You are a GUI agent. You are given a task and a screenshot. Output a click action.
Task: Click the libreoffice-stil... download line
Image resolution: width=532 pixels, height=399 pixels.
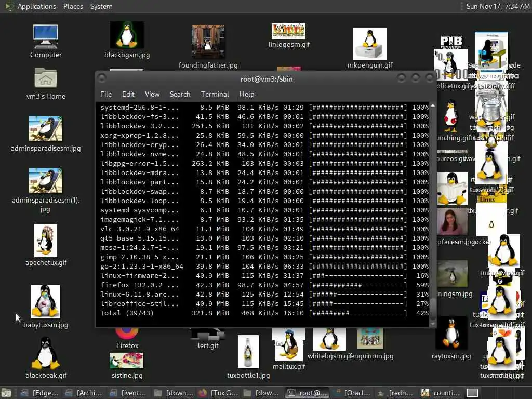264,303
